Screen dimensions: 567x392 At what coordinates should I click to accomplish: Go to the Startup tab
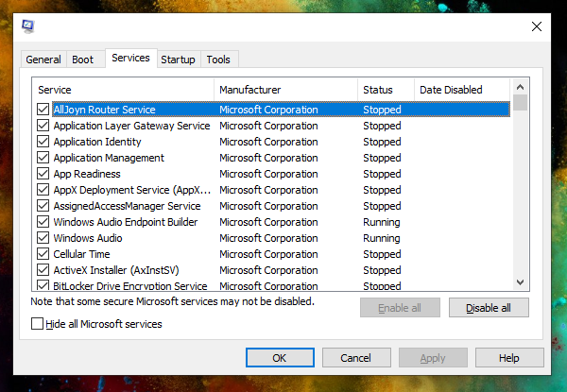coord(178,60)
